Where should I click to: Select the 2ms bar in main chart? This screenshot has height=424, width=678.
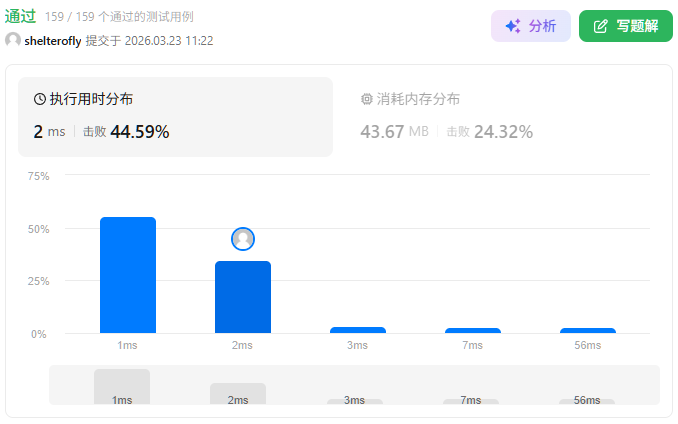click(243, 297)
